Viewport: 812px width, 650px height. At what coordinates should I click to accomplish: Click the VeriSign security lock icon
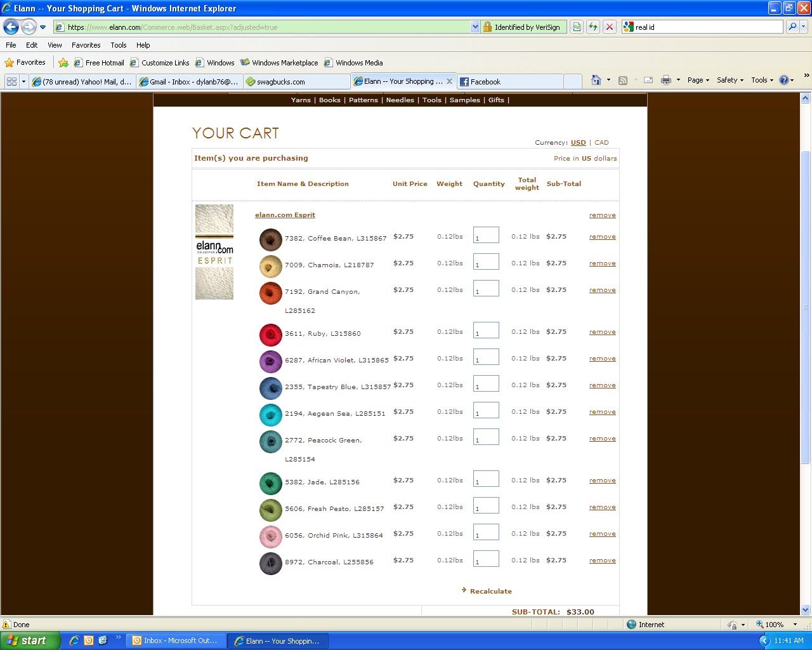click(x=487, y=27)
